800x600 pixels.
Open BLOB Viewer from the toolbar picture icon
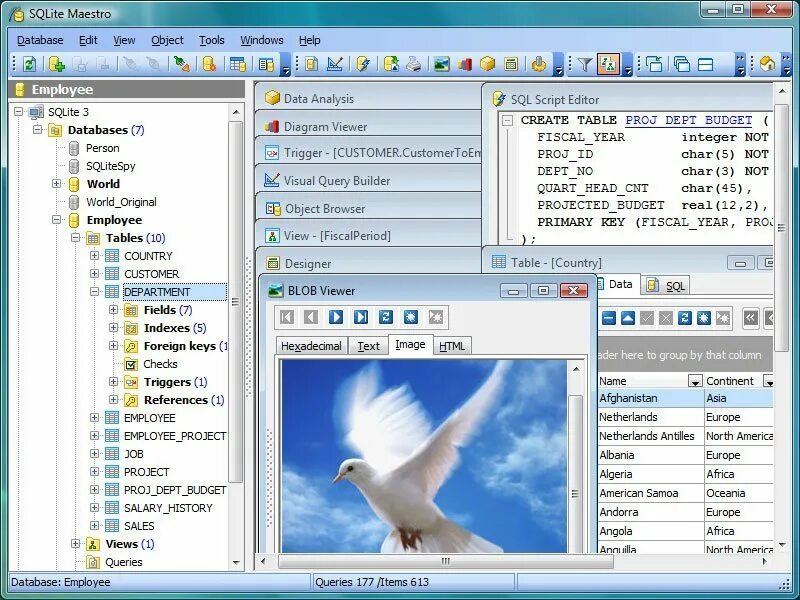click(441, 64)
